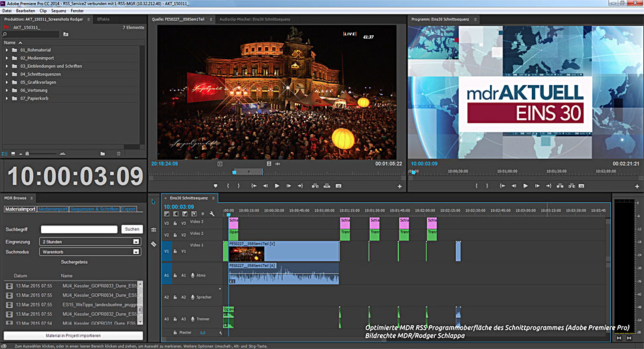The image size is (644, 349).
Task: Select the Rolling Edit tool
Action: coord(153,230)
